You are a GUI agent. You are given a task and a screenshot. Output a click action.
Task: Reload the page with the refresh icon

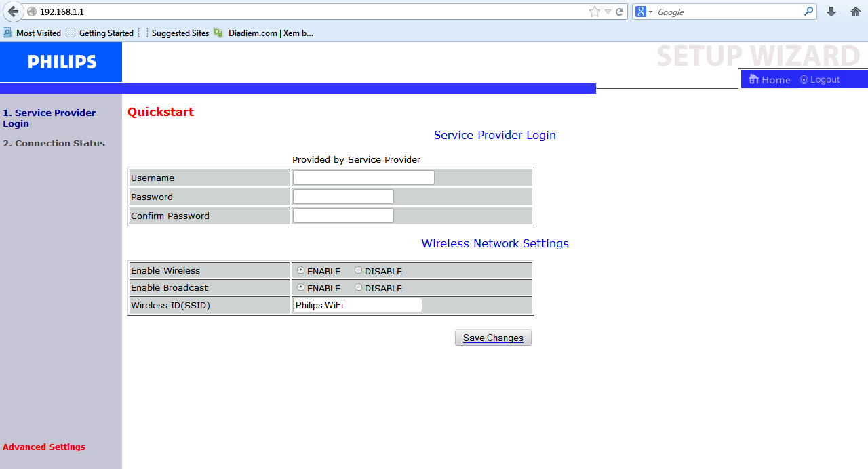[619, 12]
